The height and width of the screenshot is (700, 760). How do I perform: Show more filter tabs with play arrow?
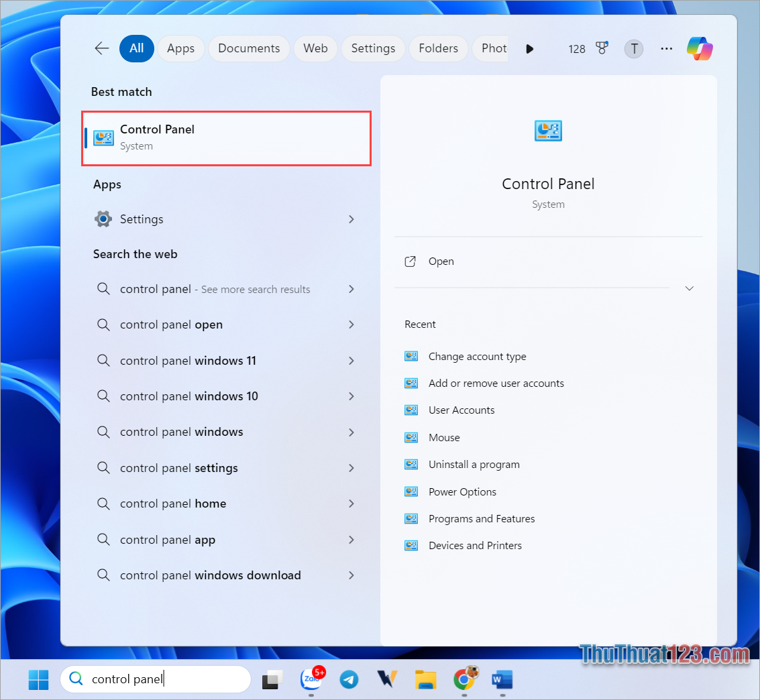pyautogui.click(x=530, y=49)
